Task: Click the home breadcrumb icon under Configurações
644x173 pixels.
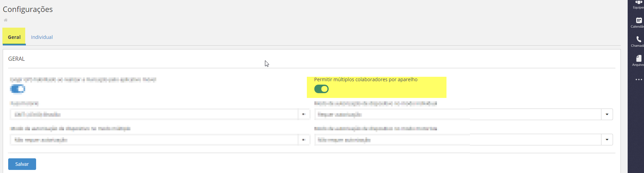Action: (x=5, y=20)
